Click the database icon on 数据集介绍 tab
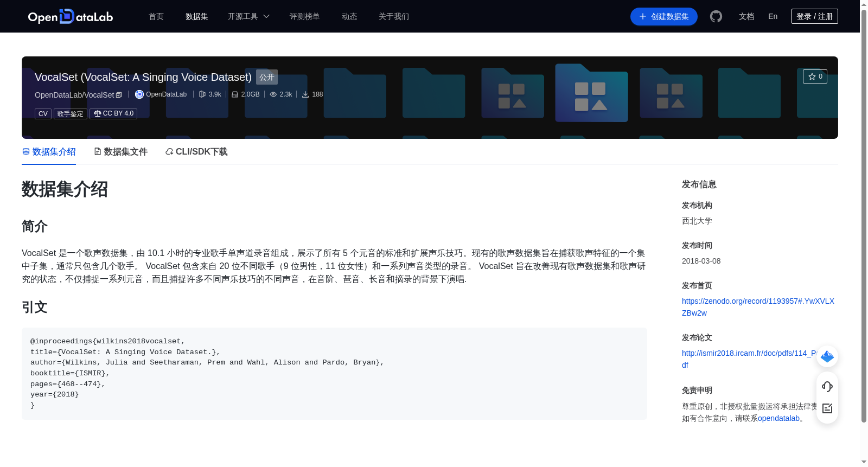 click(25, 152)
